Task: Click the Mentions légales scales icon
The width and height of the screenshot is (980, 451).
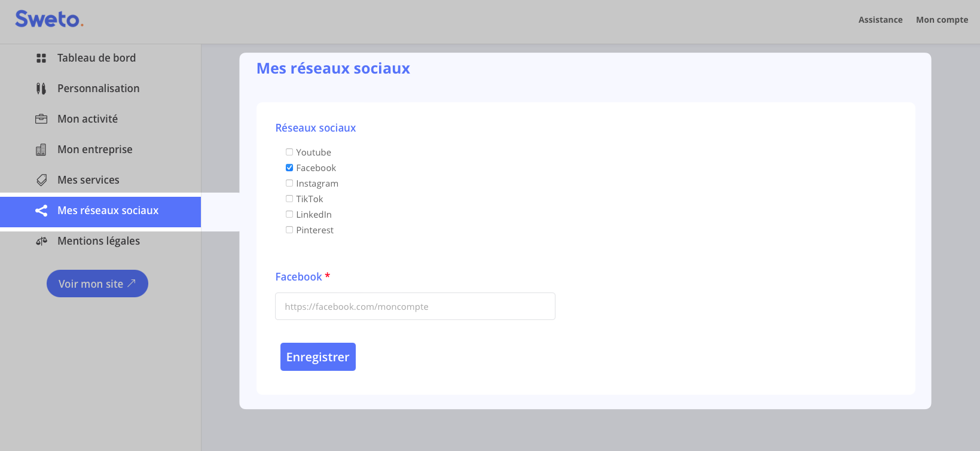Action: (41, 241)
